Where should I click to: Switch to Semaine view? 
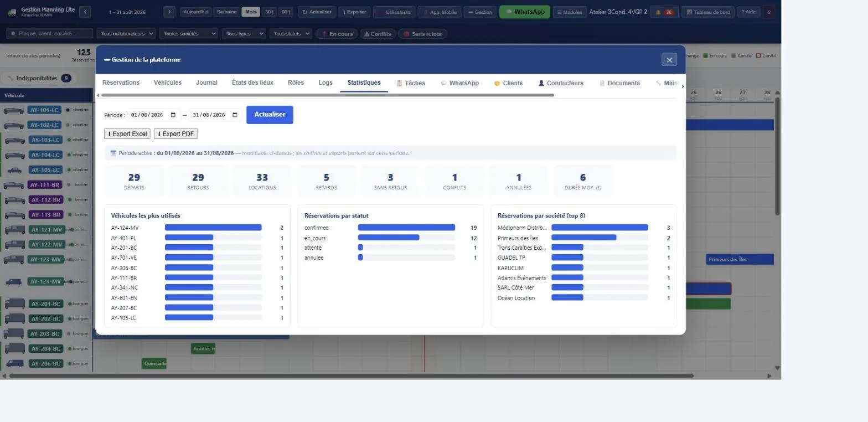click(226, 12)
